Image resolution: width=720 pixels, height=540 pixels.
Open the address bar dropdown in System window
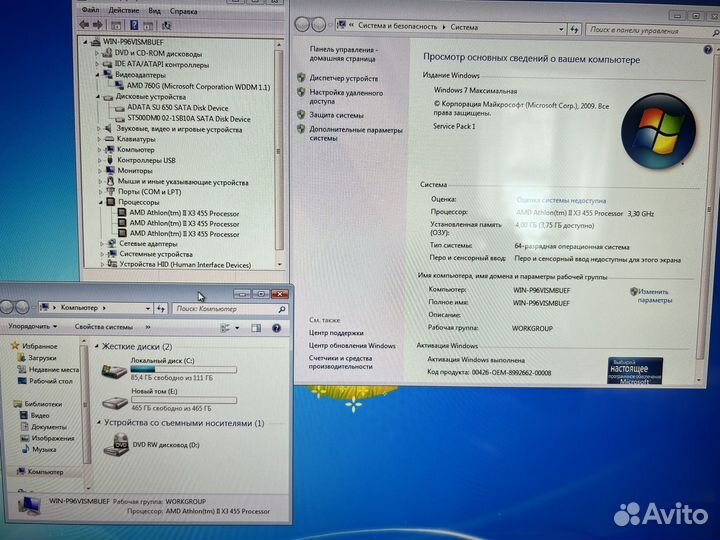click(x=561, y=29)
